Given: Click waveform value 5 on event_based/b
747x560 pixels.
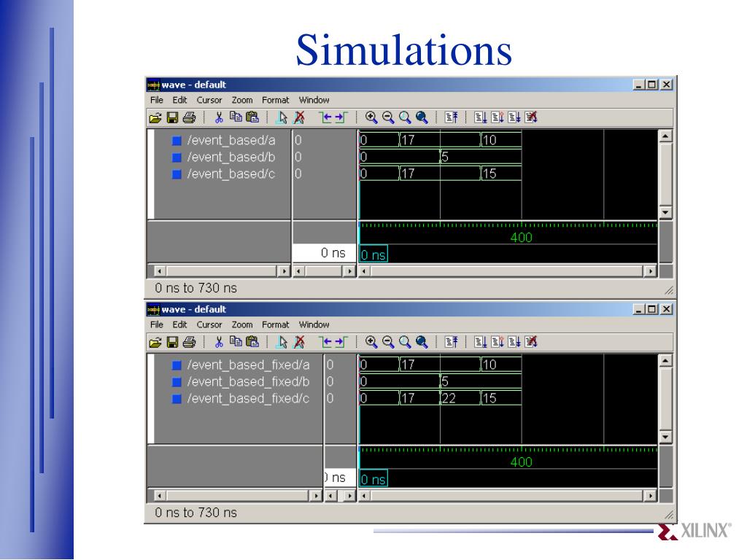Looking at the screenshot, I should pyautogui.click(x=445, y=157).
